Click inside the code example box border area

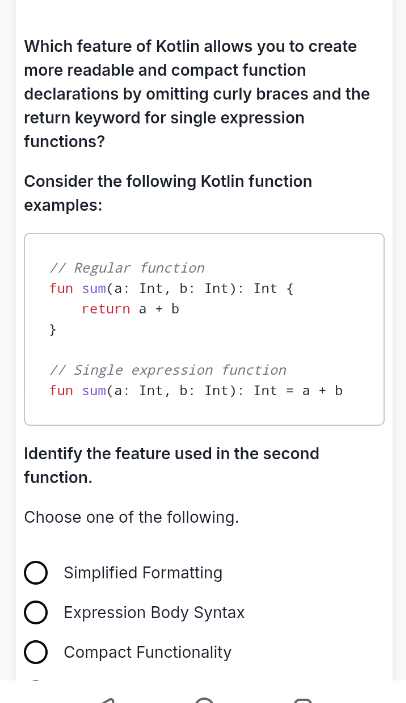click(204, 329)
